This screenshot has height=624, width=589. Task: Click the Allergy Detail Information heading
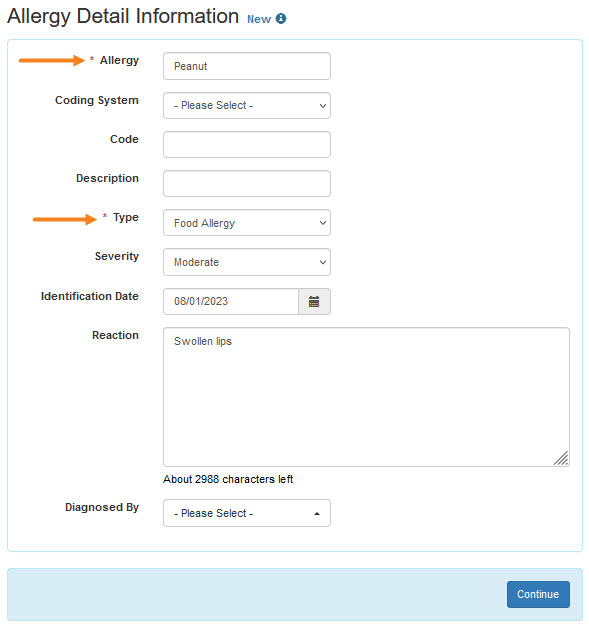click(123, 17)
